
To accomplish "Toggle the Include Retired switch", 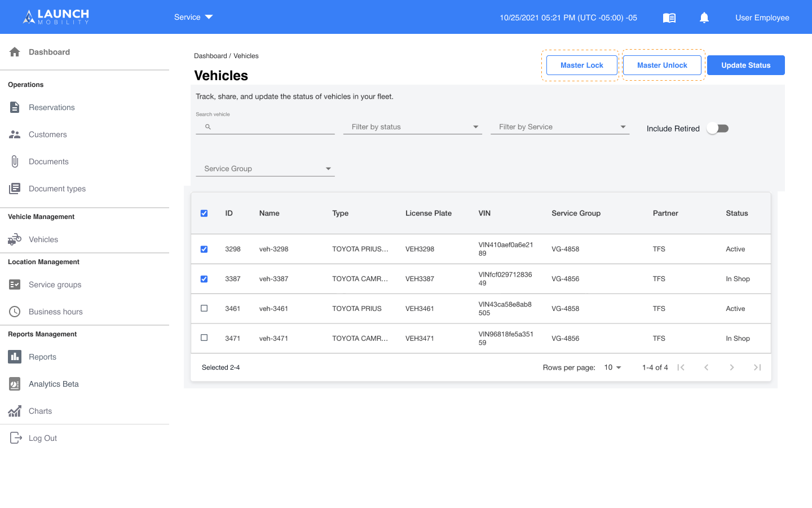I will pyautogui.click(x=718, y=129).
